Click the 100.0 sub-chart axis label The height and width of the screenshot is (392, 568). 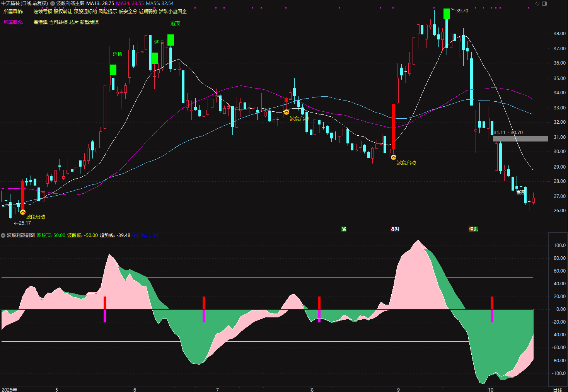560,245
